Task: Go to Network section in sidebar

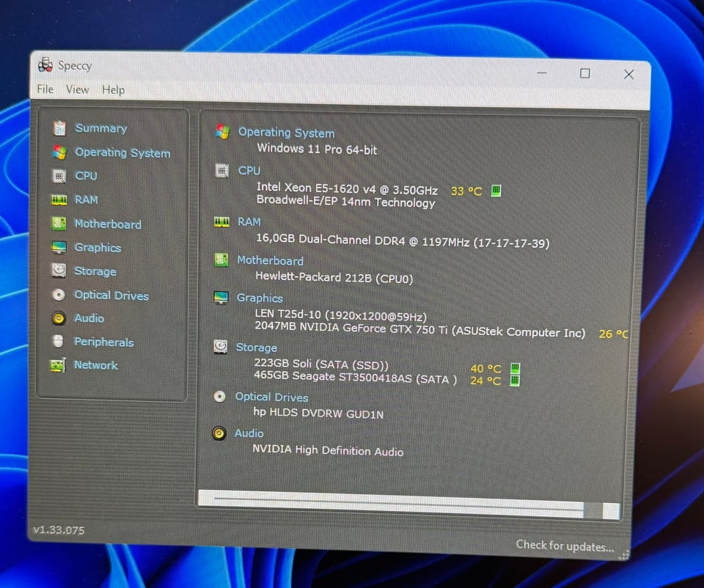Action: pos(95,365)
